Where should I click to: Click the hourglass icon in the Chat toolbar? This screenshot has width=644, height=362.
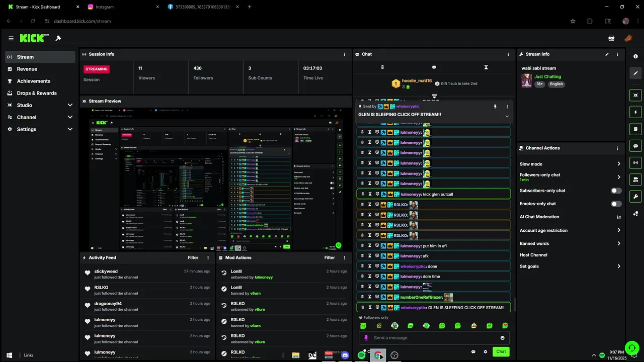486,67
